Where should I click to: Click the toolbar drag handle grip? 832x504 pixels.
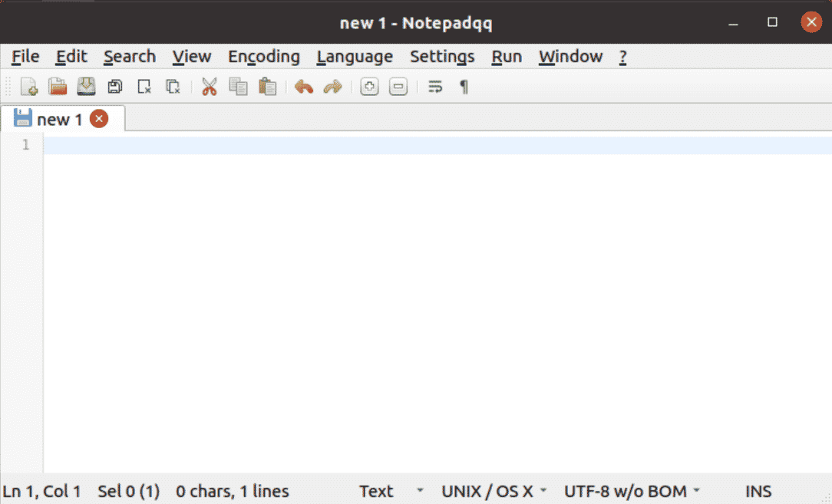coord(8,87)
